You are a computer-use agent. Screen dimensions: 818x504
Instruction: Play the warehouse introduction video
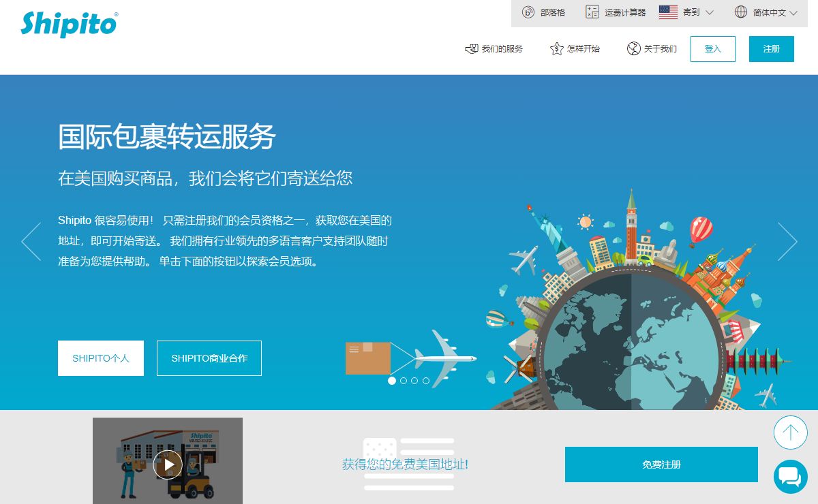[x=167, y=465]
